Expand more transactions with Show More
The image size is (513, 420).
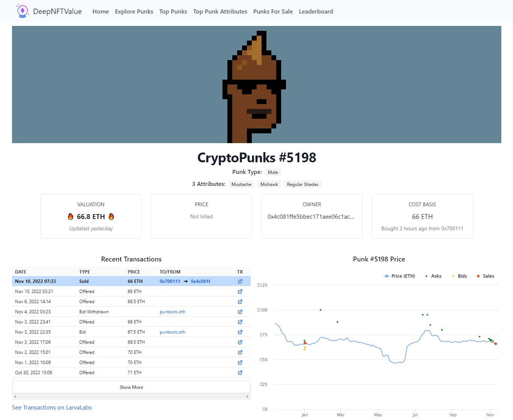pos(131,387)
